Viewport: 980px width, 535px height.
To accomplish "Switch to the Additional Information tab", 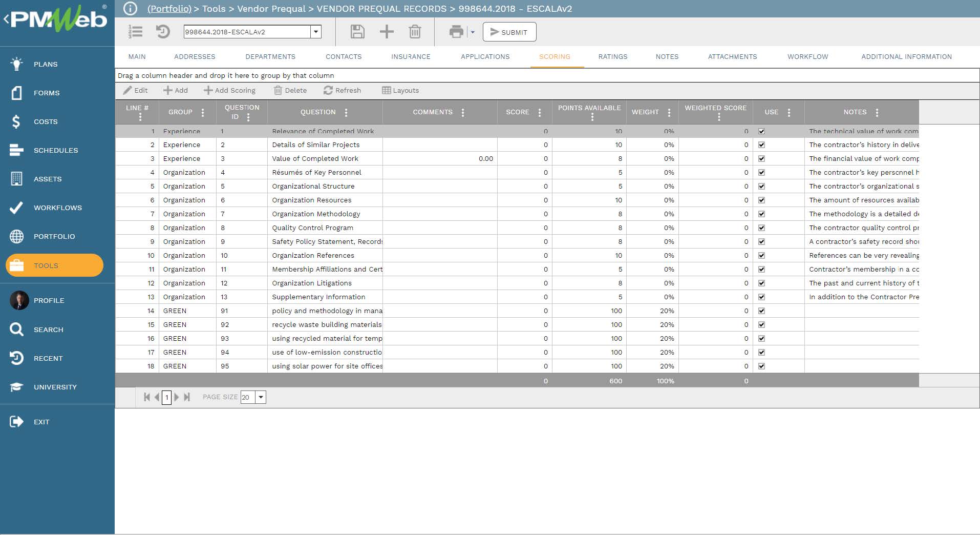I will click(x=906, y=57).
